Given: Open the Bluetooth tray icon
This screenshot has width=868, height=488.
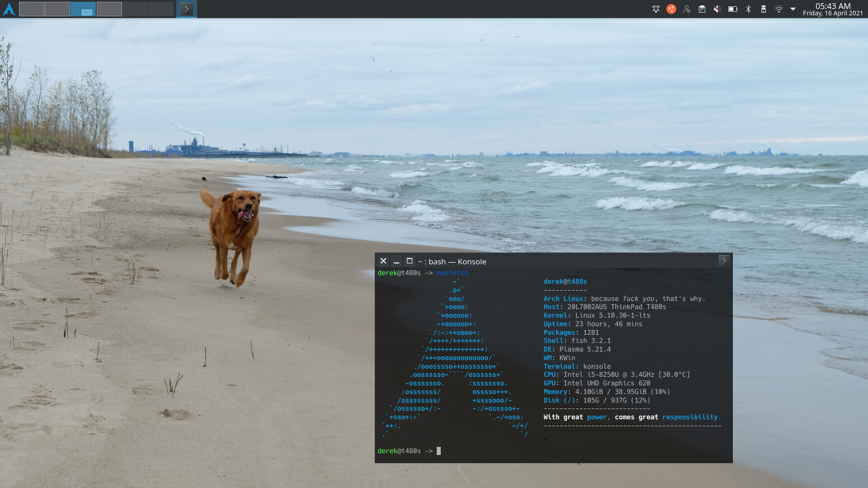Looking at the screenshot, I should [x=748, y=9].
